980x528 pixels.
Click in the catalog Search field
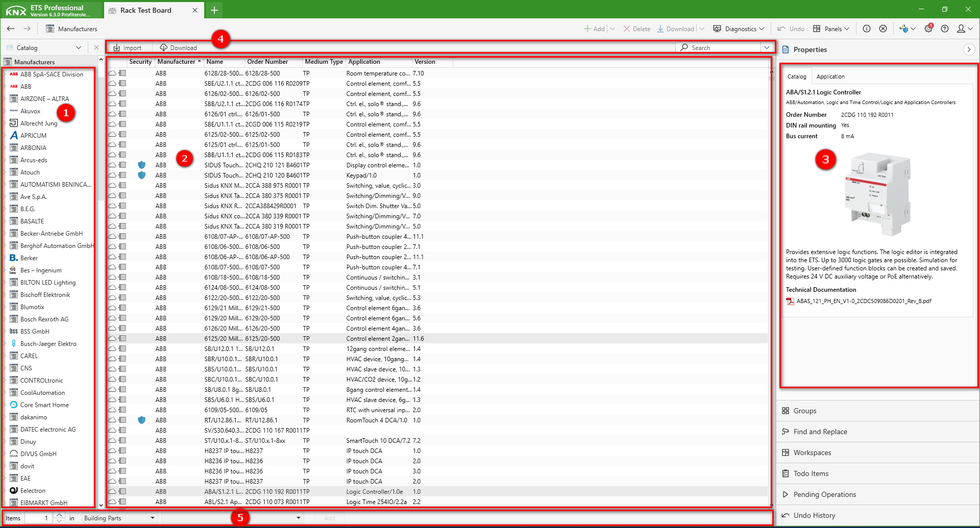[725, 48]
